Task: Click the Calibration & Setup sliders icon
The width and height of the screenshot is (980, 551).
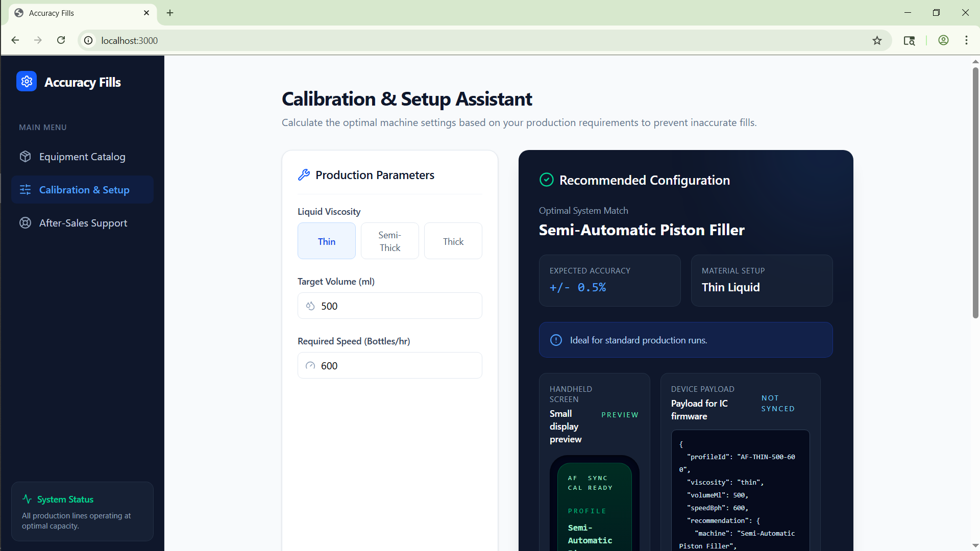Action: point(25,190)
